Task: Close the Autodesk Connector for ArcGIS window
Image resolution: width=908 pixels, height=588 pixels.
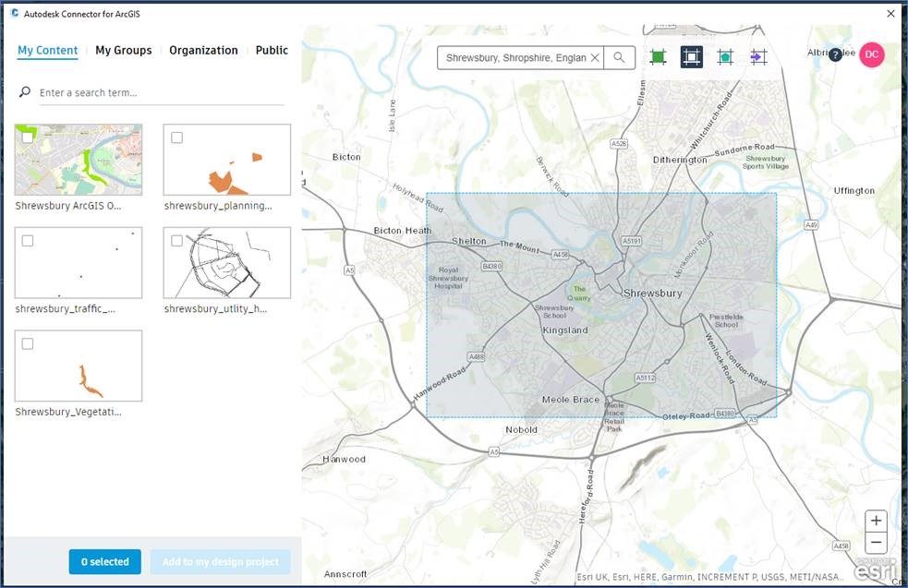Action: tap(890, 13)
